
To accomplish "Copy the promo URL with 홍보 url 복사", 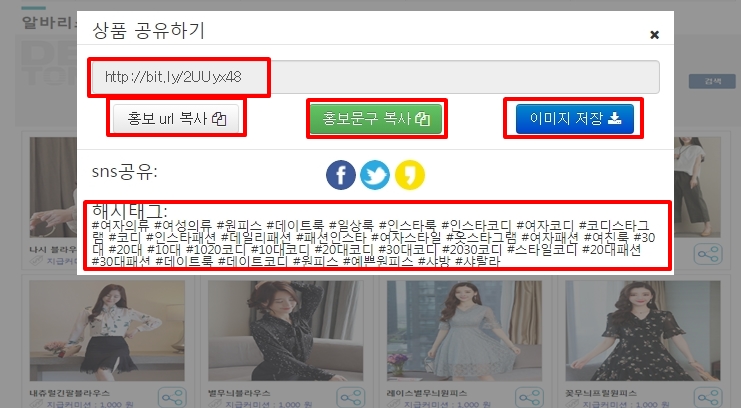I will coord(176,118).
